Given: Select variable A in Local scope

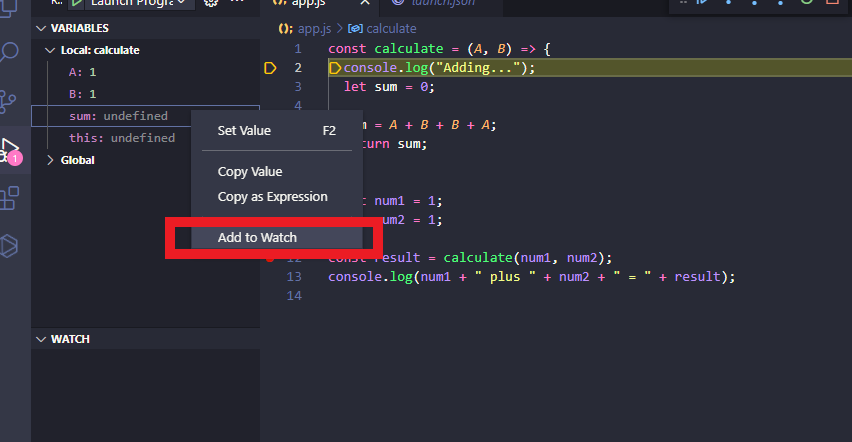Looking at the screenshot, I should 82,72.
